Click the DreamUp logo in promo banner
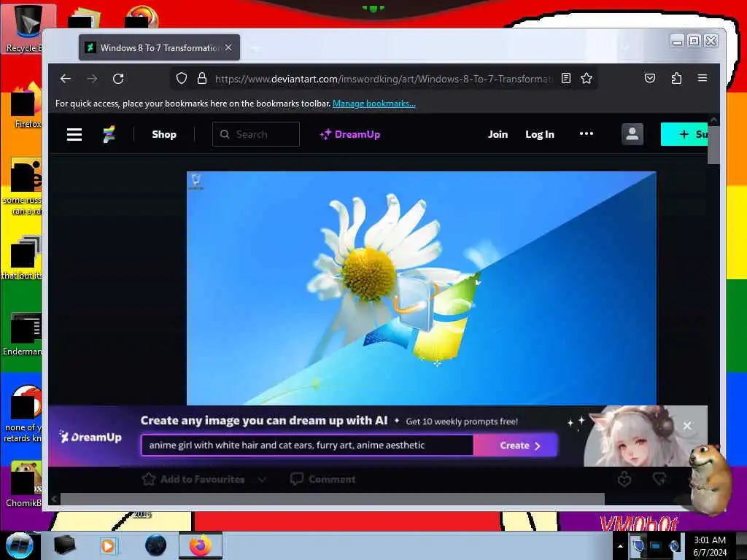The width and height of the screenshot is (747, 560). click(x=90, y=437)
